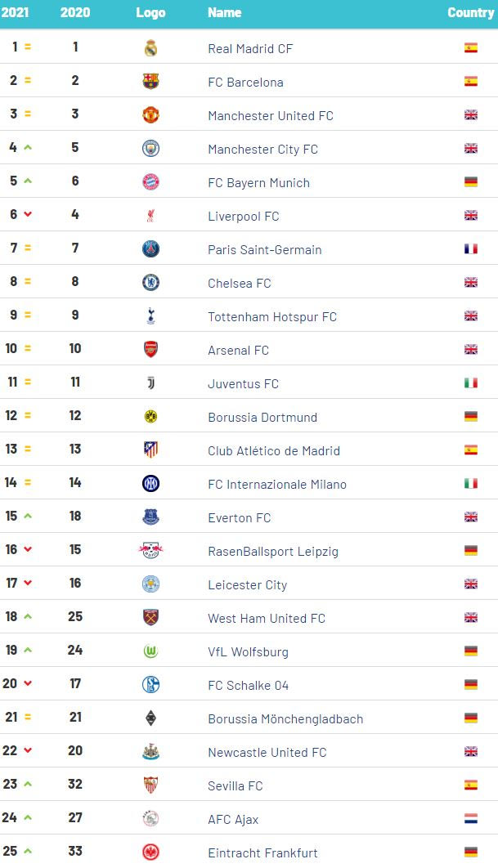This screenshot has width=498, height=868.
Task: Click the FC Barcelona crest logo
Action: click(x=150, y=82)
